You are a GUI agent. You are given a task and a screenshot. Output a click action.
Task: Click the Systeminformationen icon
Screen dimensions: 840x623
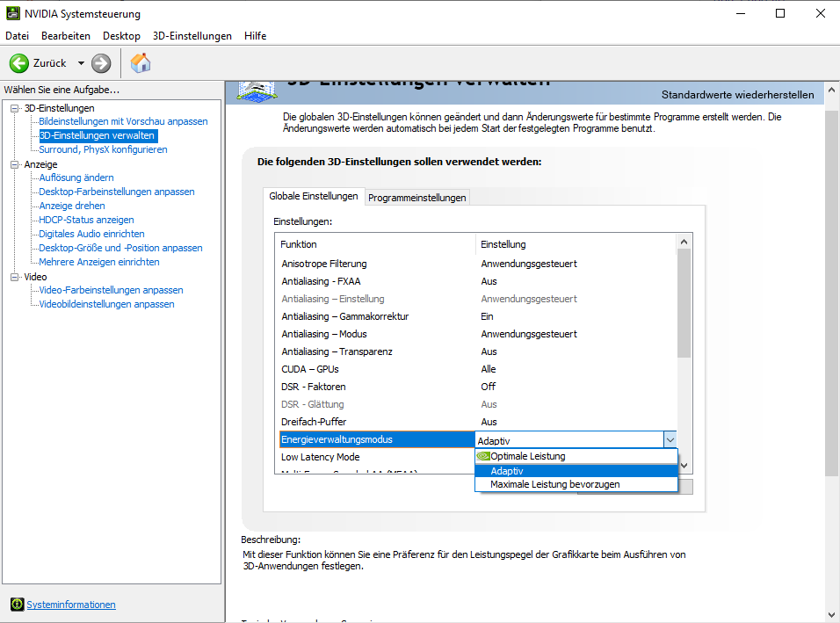point(18,605)
